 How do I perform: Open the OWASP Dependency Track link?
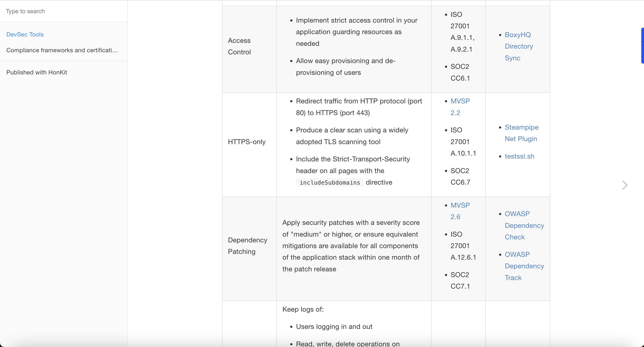coord(524,266)
